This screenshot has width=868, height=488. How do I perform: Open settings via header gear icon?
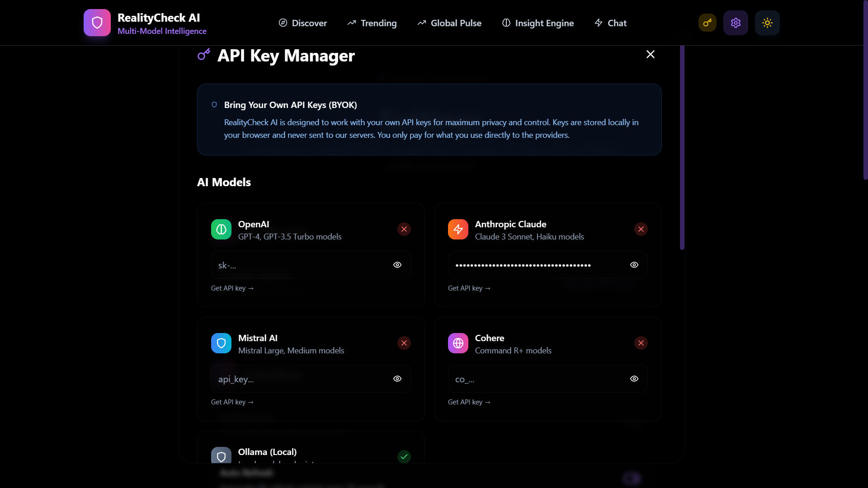pos(736,23)
